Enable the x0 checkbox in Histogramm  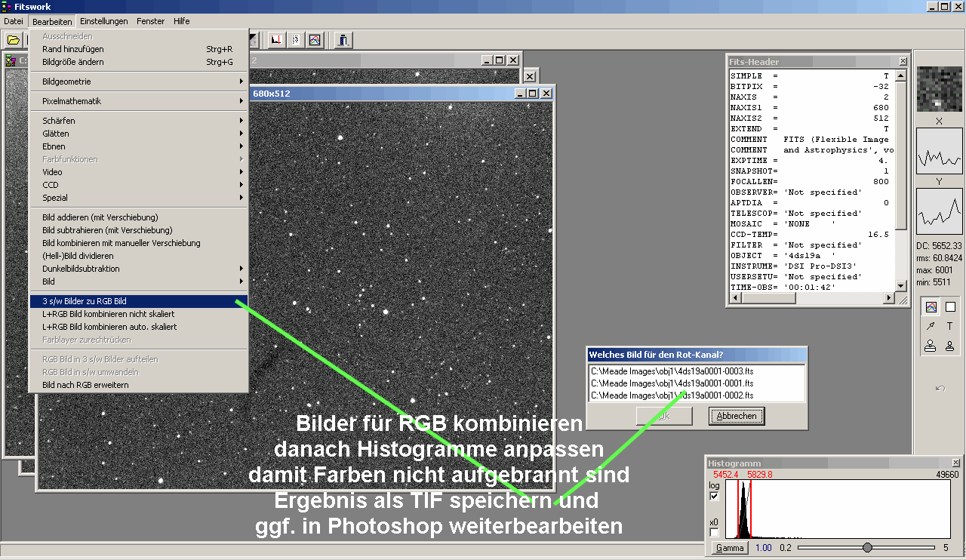tap(714, 533)
